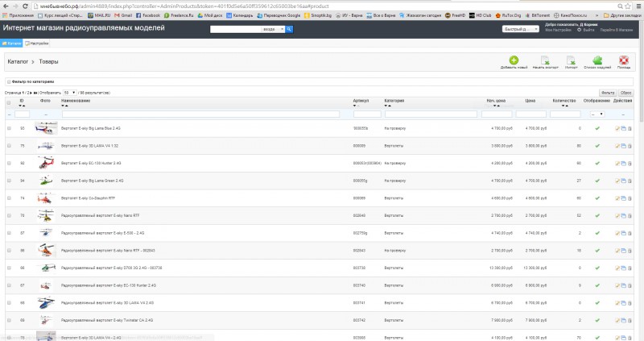
Task: Enable filter by category checkbox
Action: [9, 82]
